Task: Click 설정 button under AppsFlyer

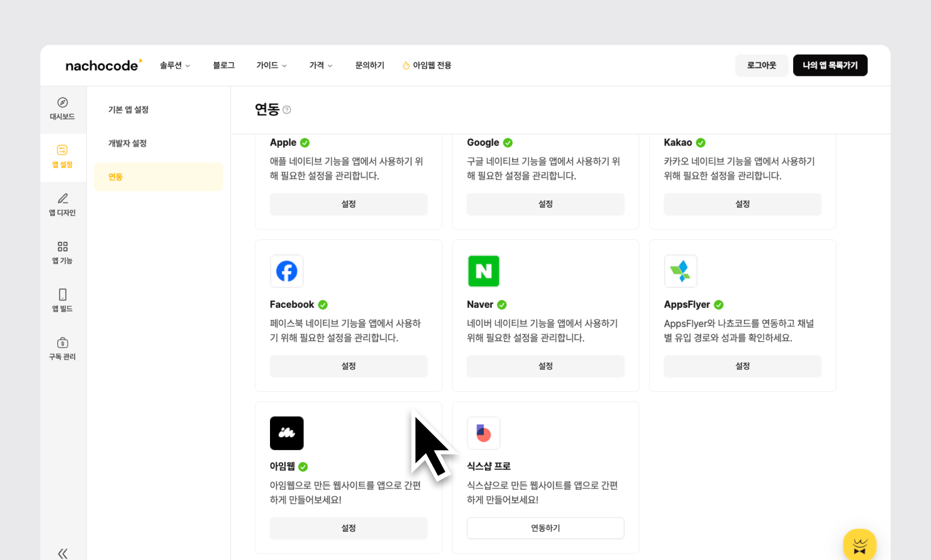Action: click(742, 366)
